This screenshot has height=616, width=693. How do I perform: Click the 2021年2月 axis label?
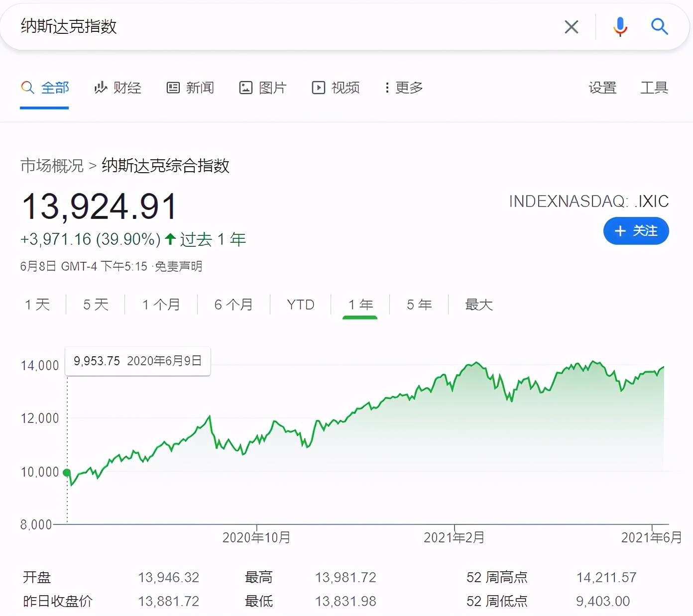point(454,537)
